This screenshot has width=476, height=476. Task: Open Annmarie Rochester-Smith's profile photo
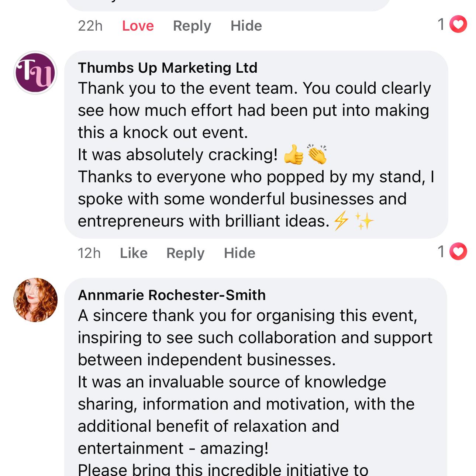pyautogui.click(x=35, y=300)
